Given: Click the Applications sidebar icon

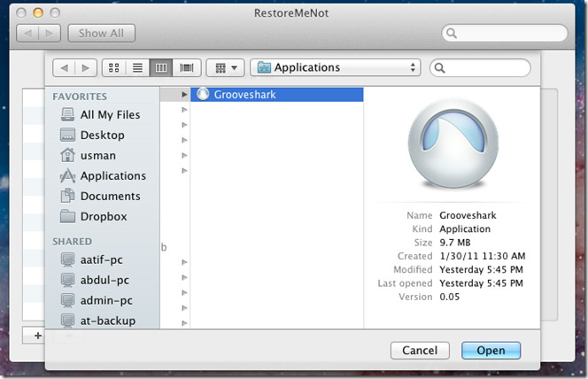Looking at the screenshot, I should coord(67,175).
